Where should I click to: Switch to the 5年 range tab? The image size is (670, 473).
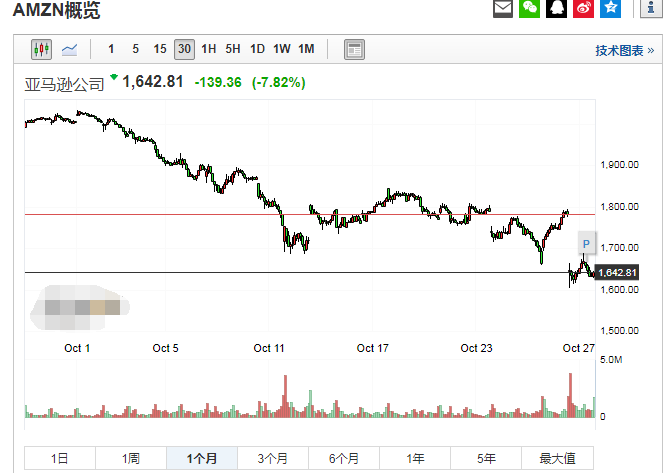(485, 458)
